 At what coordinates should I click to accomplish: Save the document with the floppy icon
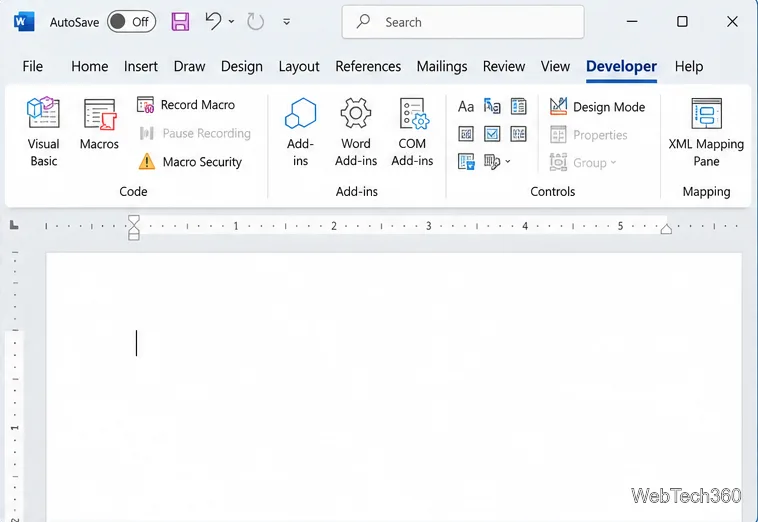180,22
